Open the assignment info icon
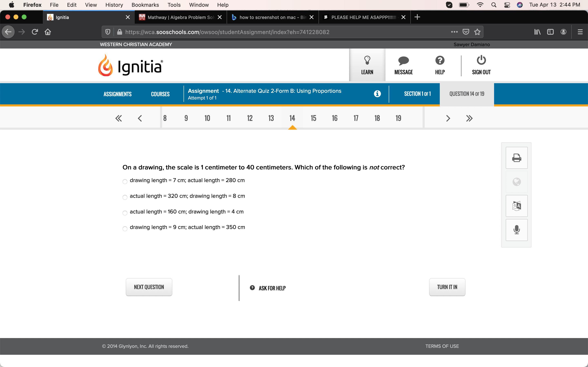 377,94
